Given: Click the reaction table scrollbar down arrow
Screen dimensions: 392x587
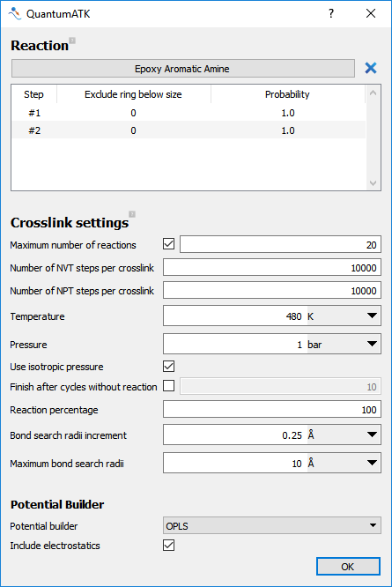Looking at the screenshot, I should click(373, 183).
